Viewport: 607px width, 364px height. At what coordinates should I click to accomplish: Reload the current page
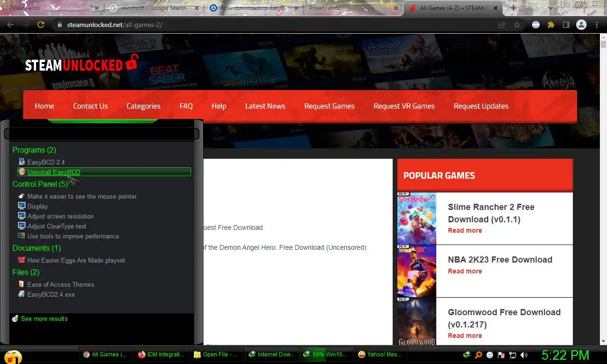tap(41, 25)
